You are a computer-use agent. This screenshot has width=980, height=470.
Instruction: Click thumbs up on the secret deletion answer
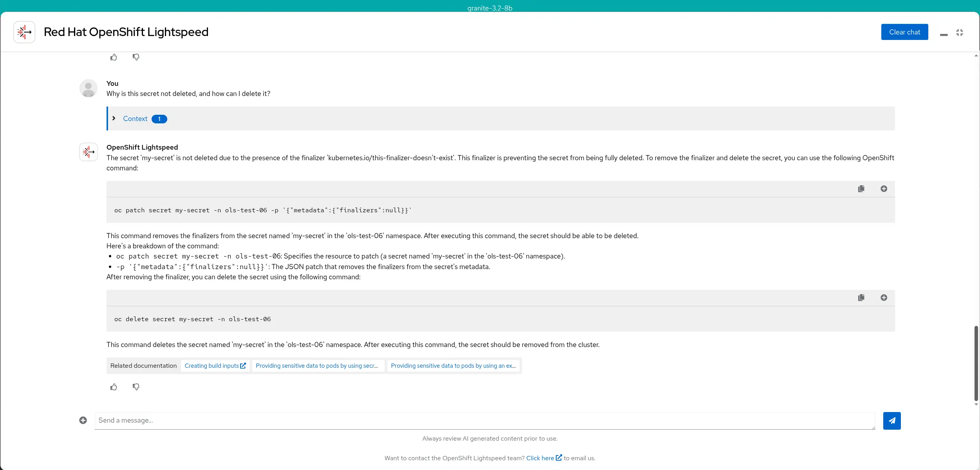(114, 387)
